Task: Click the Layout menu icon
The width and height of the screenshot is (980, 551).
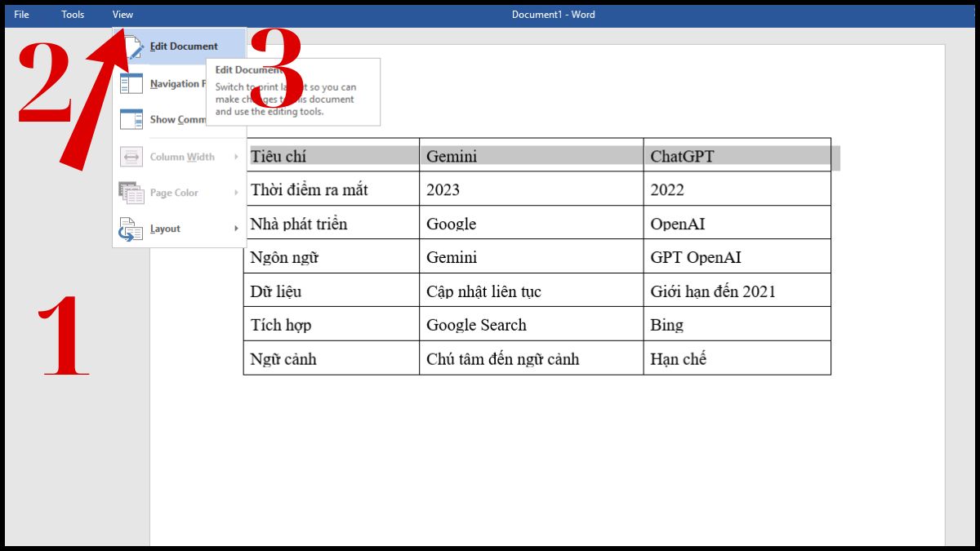Action: pos(131,229)
